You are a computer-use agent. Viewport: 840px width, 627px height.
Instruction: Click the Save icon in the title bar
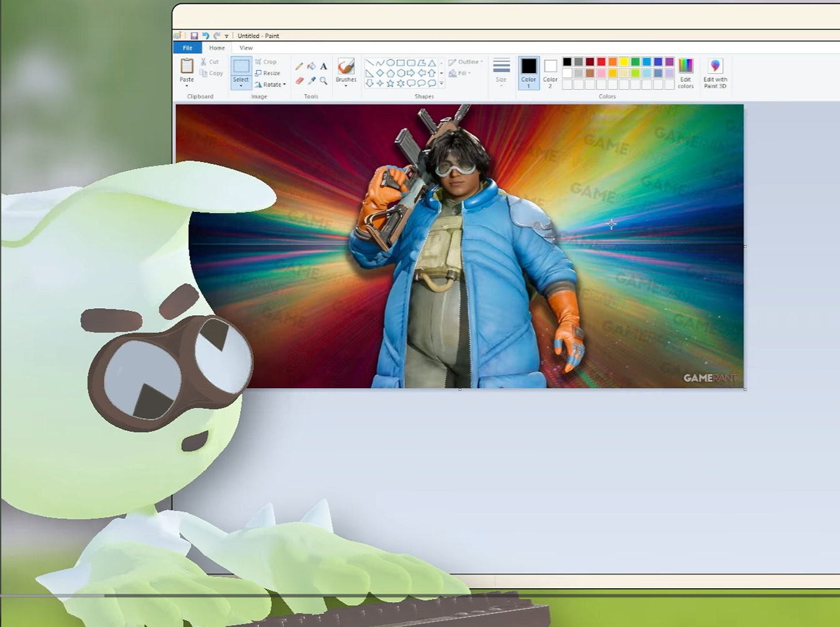pyautogui.click(x=194, y=36)
